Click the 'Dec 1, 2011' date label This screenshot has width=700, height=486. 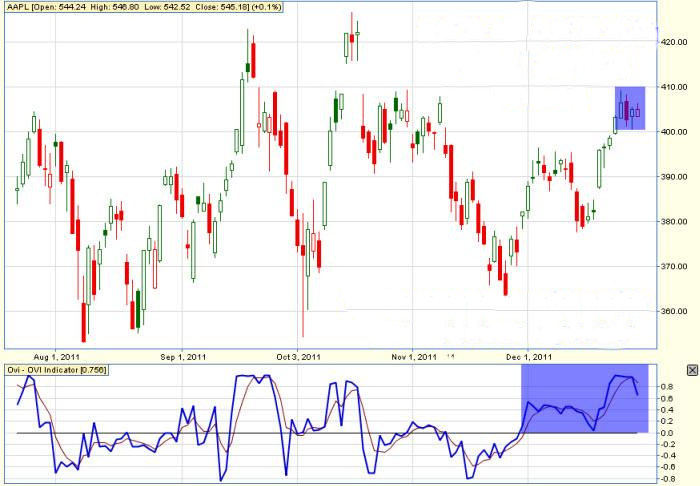click(x=529, y=357)
